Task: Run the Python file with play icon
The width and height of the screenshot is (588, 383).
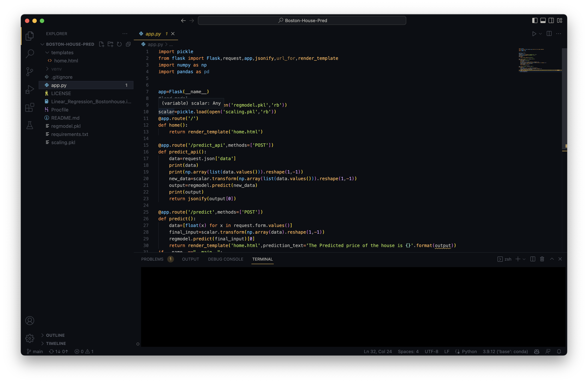Action: tap(534, 34)
